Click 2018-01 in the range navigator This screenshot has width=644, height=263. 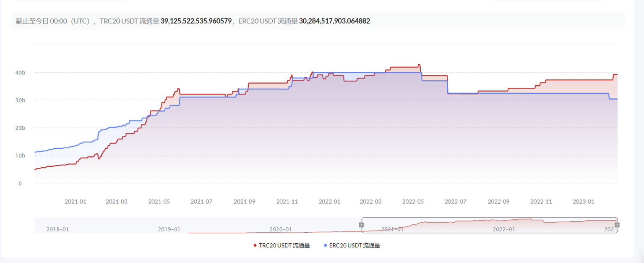57,229
